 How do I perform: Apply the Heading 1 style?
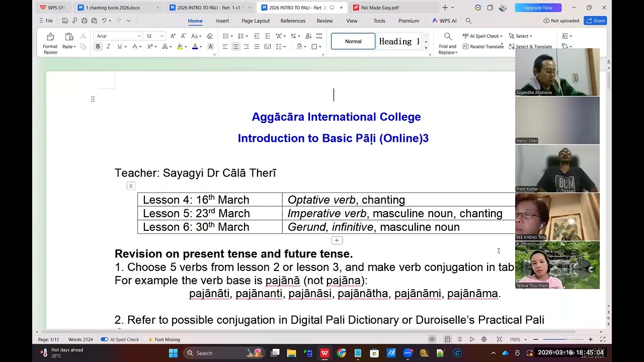pos(399,41)
